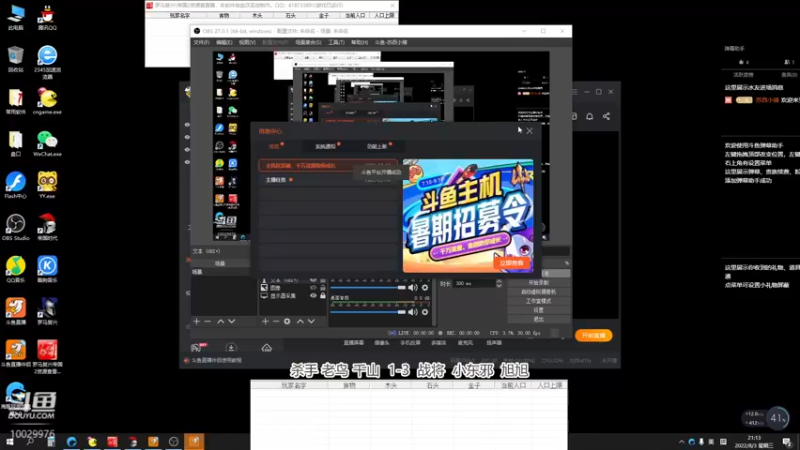Remove the scene with the minus icon

208,321
